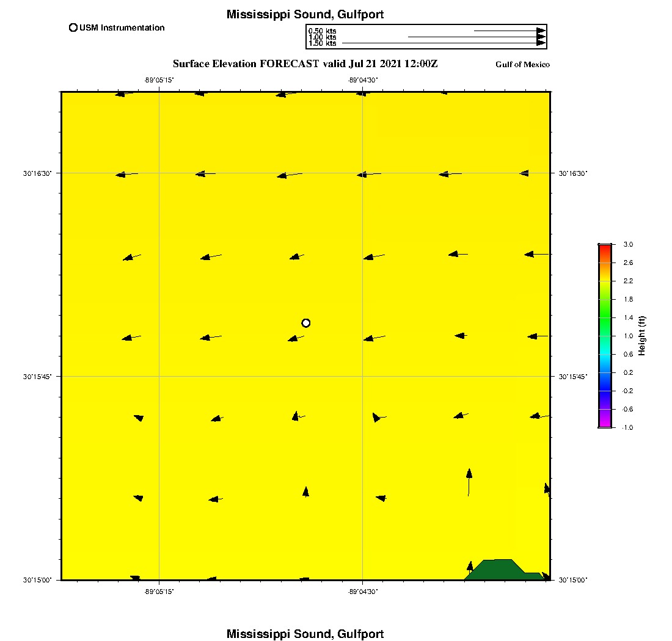Select the 0.50 kts scale arrow in legend
The width and height of the screenshot is (672, 641).
509,31
